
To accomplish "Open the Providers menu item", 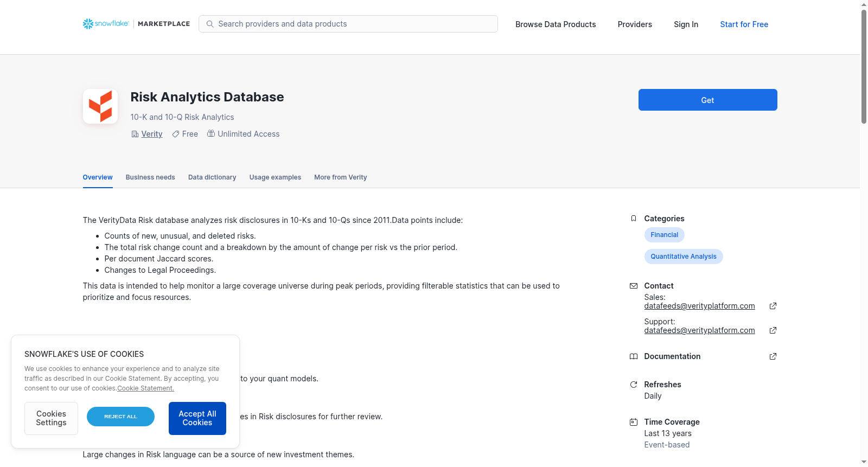I will click(635, 24).
